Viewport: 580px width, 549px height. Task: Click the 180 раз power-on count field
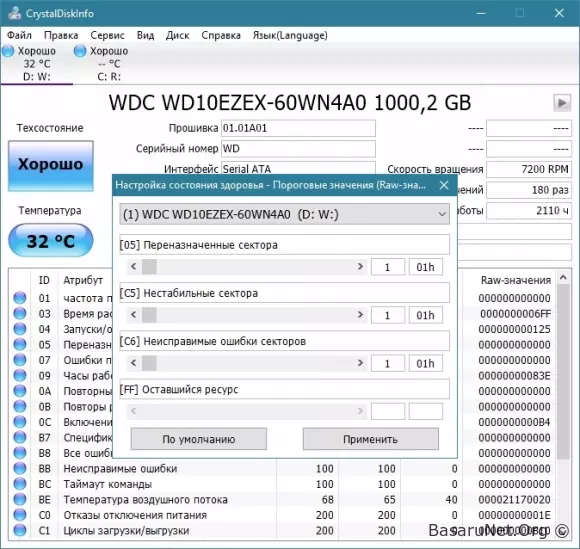[x=529, y=190]
